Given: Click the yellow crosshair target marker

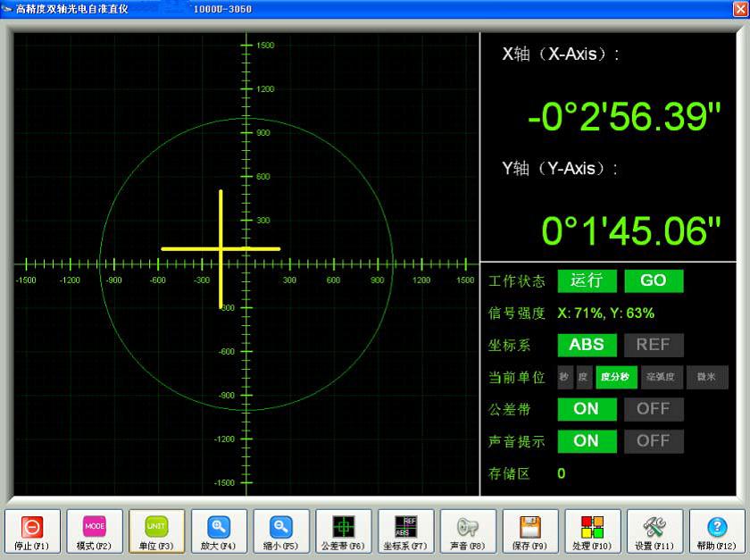Looking at the screenshot, I should tap(221, 247).
